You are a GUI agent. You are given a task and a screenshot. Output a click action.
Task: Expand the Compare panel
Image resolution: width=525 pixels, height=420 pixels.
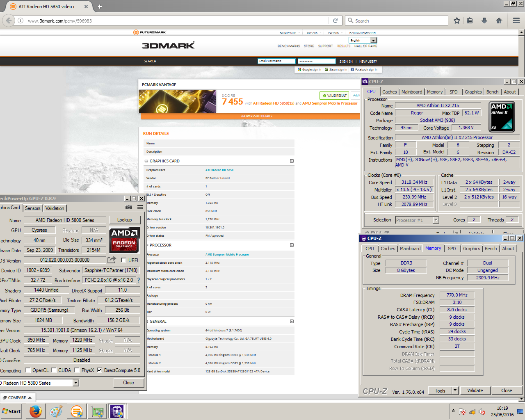[x=17, y=397]
